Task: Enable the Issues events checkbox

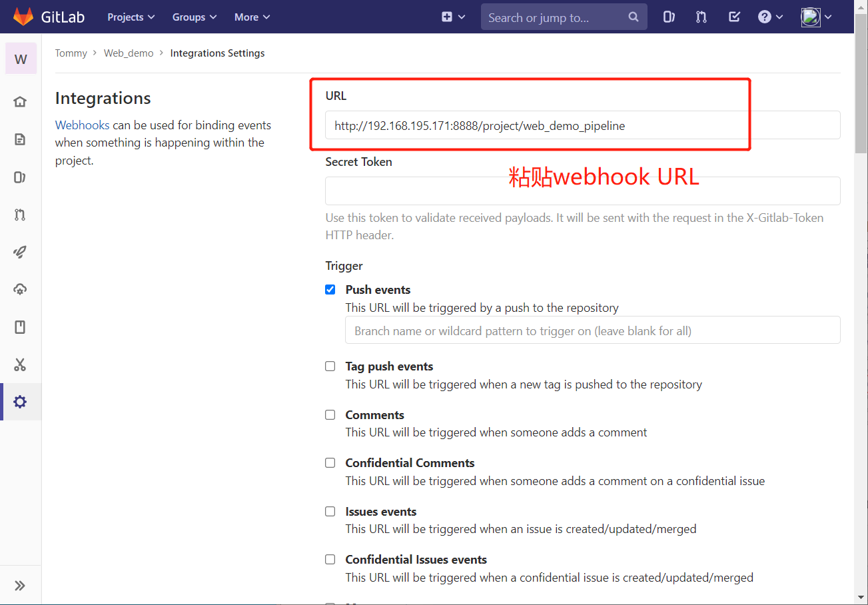Action: [x=330, y=511]
